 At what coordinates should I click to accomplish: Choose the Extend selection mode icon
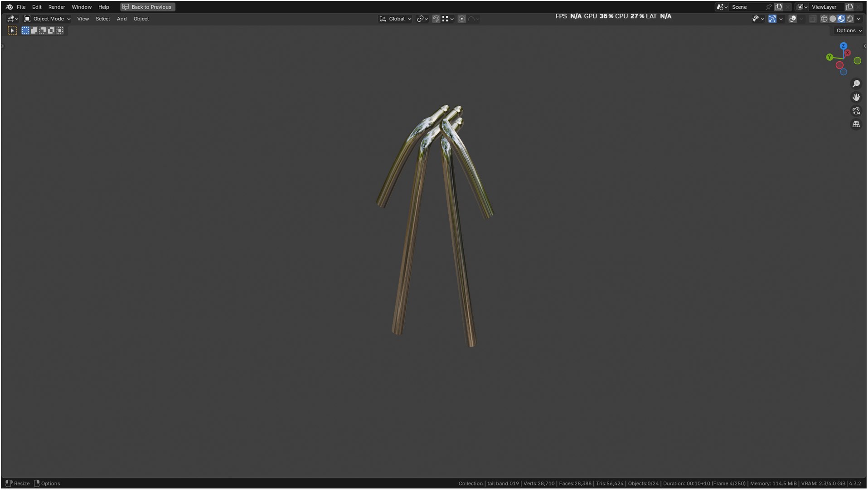pyautogui.click(x=34, y=30)
